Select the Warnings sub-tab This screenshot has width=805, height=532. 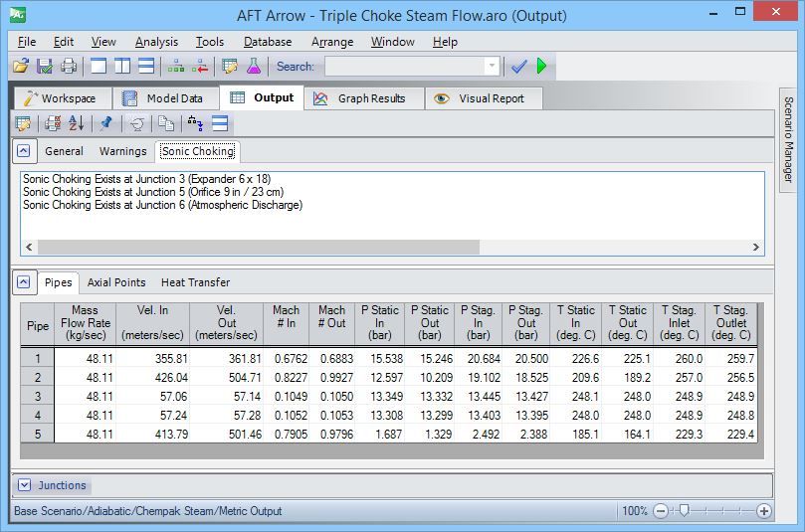pos(122,151)
